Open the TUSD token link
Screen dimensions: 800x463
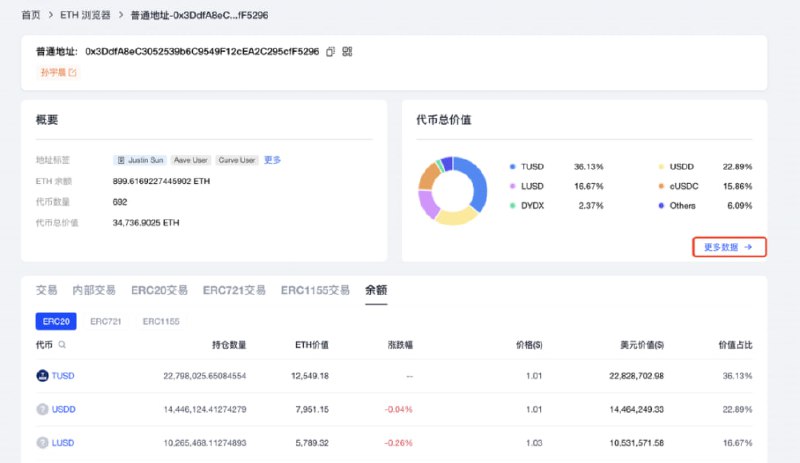[x=63, y=376]
